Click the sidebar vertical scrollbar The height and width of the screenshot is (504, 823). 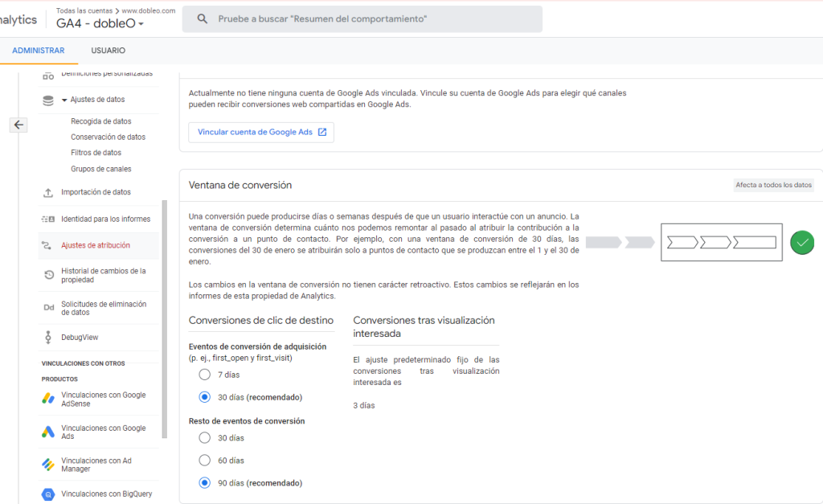(165, 322)
